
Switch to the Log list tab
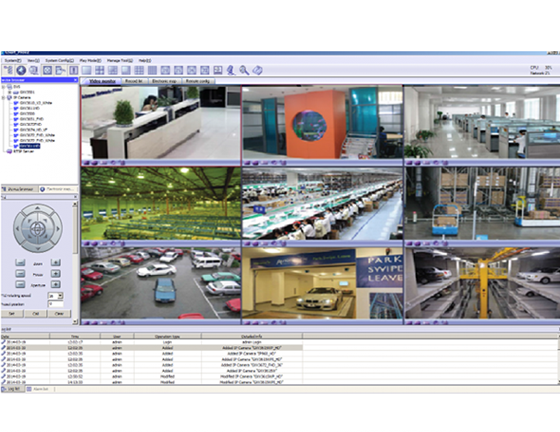point(12,389)
